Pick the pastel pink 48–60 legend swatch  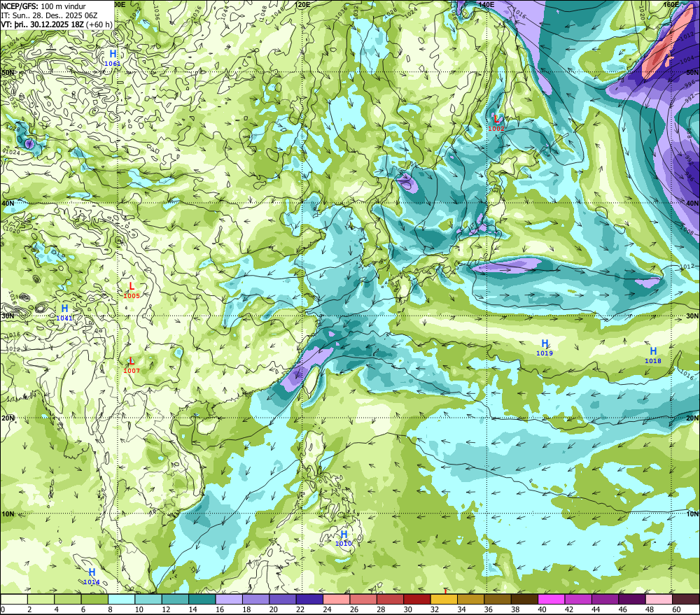point(659,599)
